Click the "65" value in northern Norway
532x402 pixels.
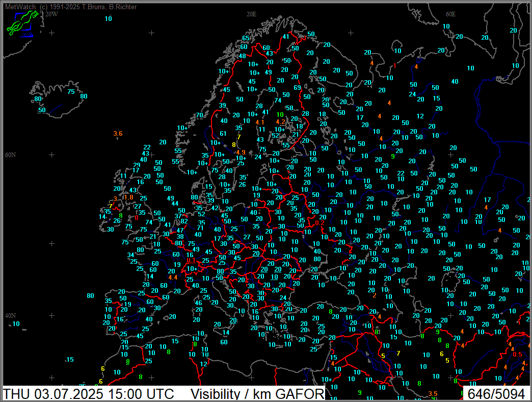246,38
